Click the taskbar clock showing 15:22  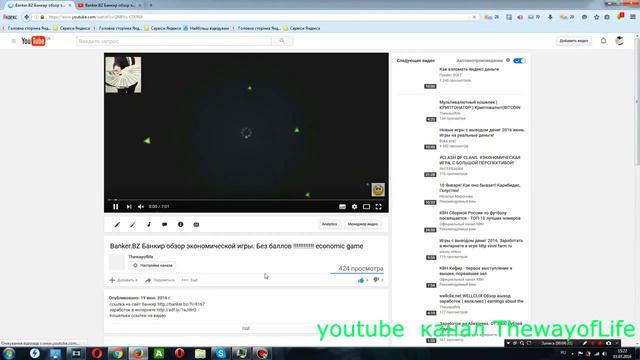[x=622, y=353]
